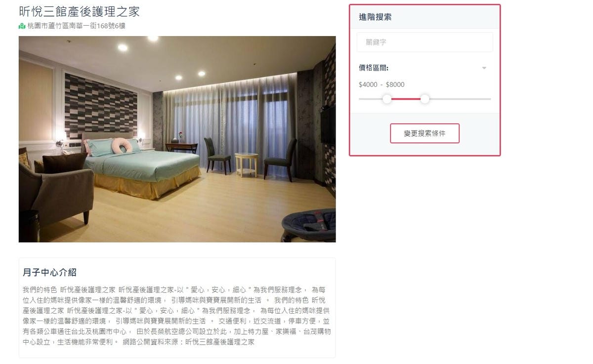This screenshot has width=593, height=364.
Task: Click the 我們的特色 opening line of introduction
Action: (x=40, y=290)
